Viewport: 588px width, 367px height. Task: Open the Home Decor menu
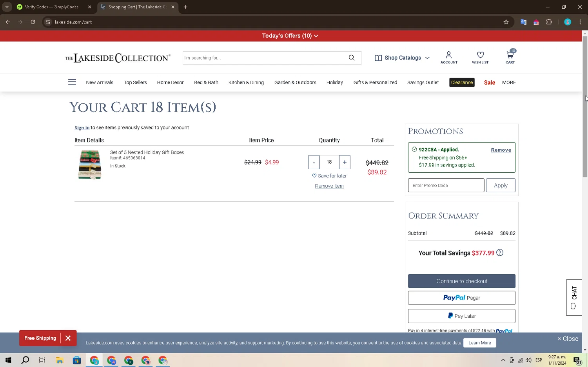point(170,82)
